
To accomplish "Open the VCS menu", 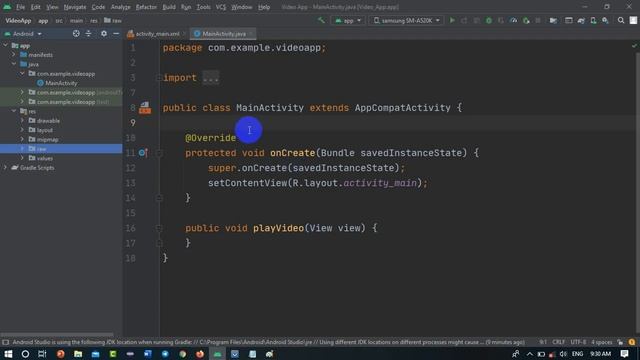I will tap(221, 7).
